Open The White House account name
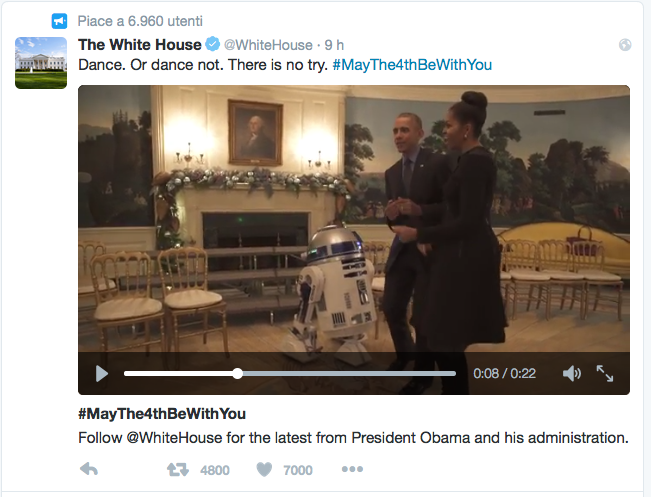Screen dimensions: 651x497 click(139, 45)
